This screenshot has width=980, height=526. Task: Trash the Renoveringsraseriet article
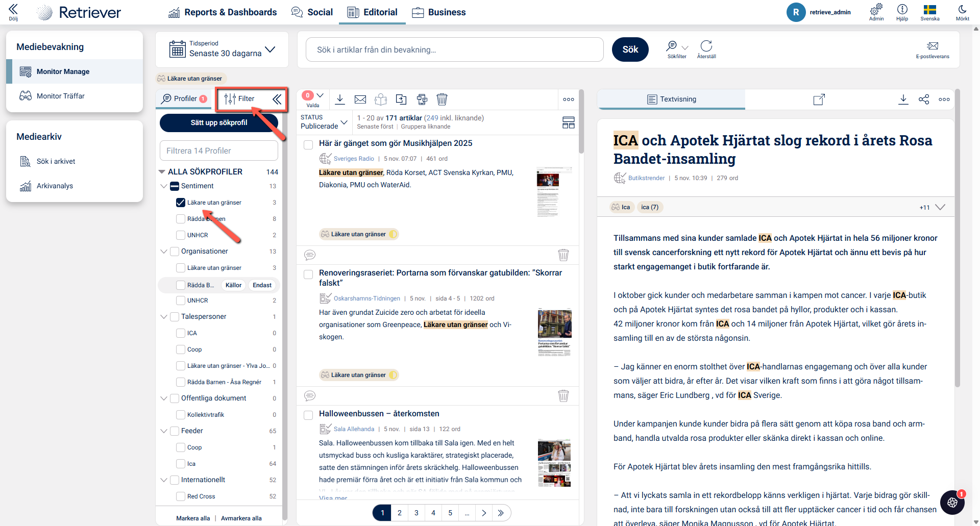click(563, 395)
